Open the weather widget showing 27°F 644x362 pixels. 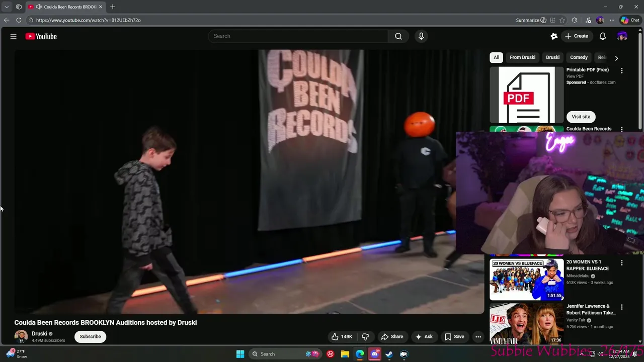[x=17, y=354]
